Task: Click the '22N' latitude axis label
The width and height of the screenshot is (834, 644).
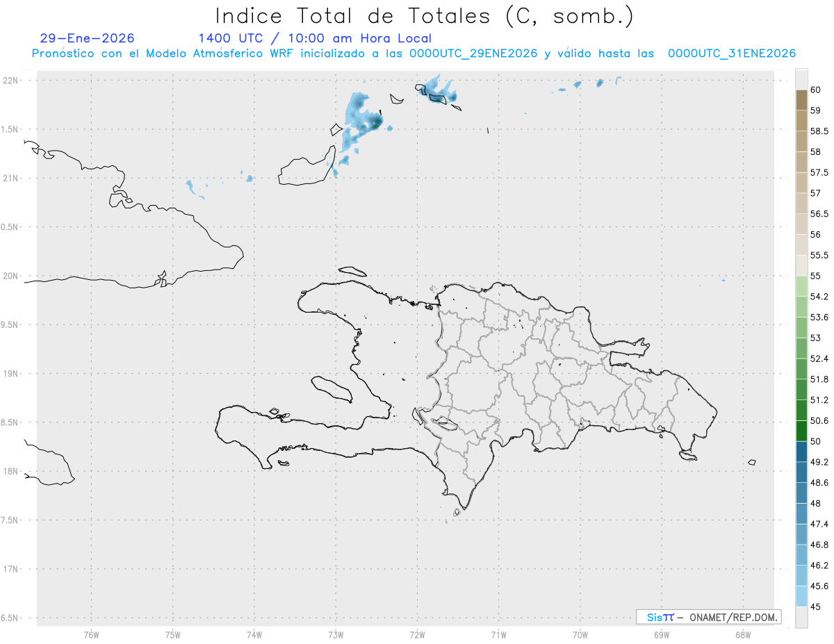Action: (x=12, y=80)
